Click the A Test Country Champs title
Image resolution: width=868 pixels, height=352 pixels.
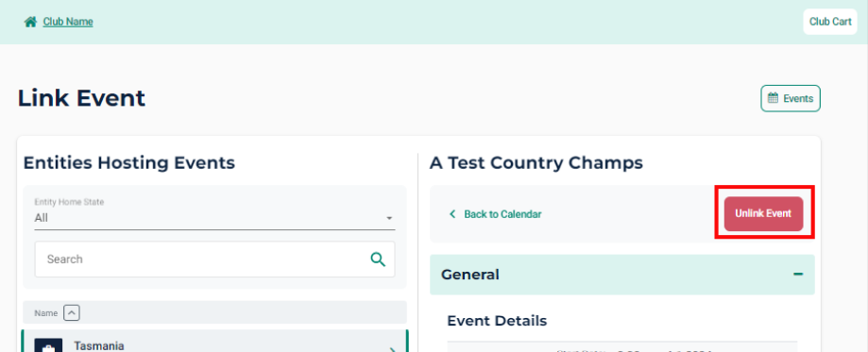pos(536,162)
